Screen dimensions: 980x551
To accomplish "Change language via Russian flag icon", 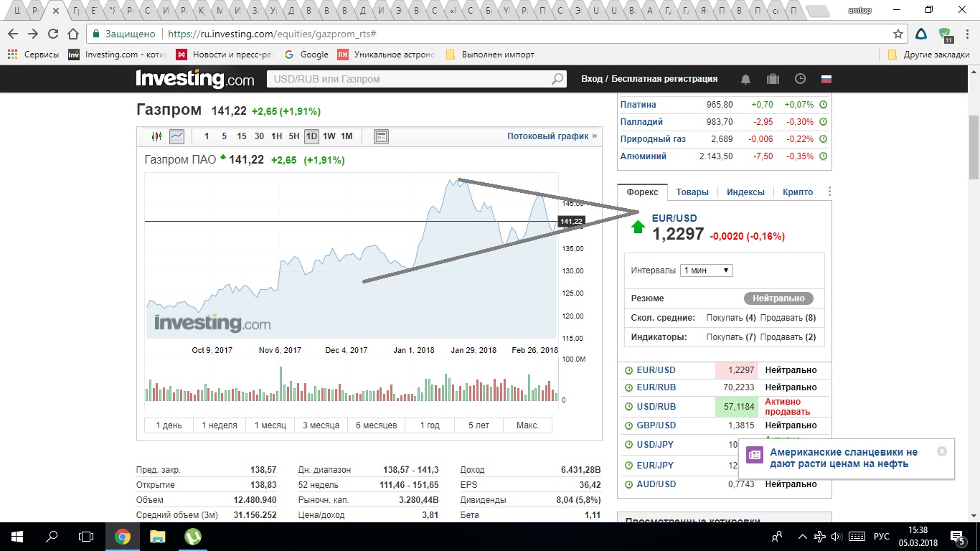I will click(x=826, y=79).
